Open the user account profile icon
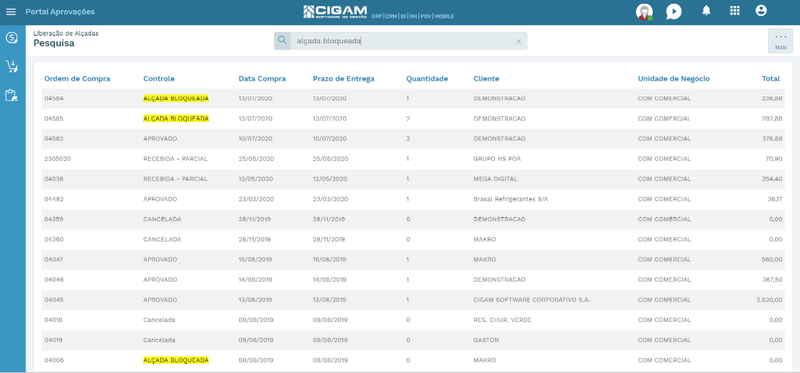 761,11
